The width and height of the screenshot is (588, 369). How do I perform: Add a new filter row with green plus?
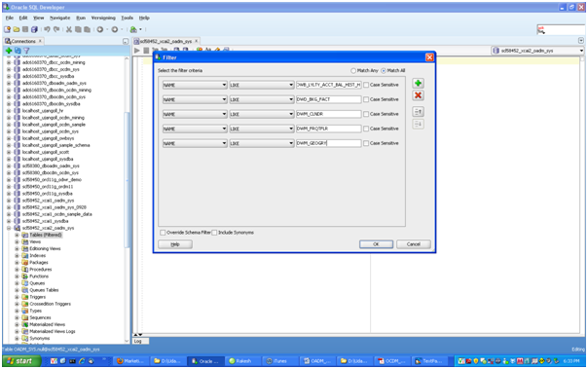coord(419,84)
